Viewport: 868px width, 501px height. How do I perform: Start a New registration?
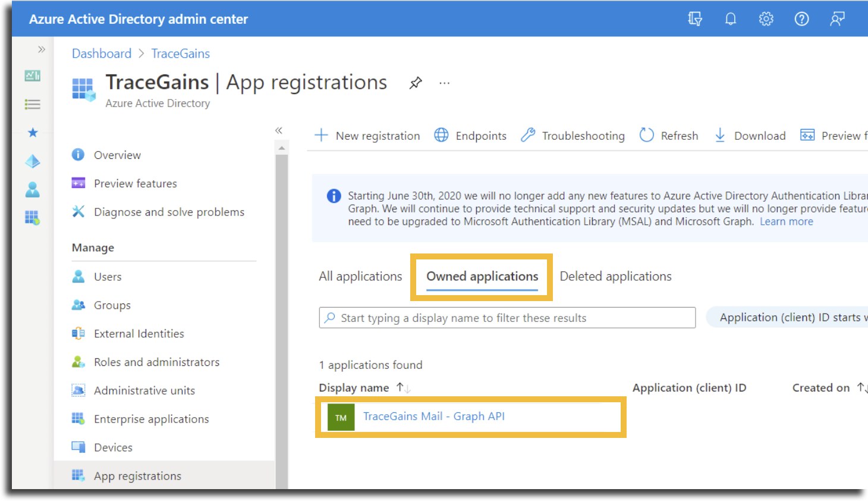point(367,136)
